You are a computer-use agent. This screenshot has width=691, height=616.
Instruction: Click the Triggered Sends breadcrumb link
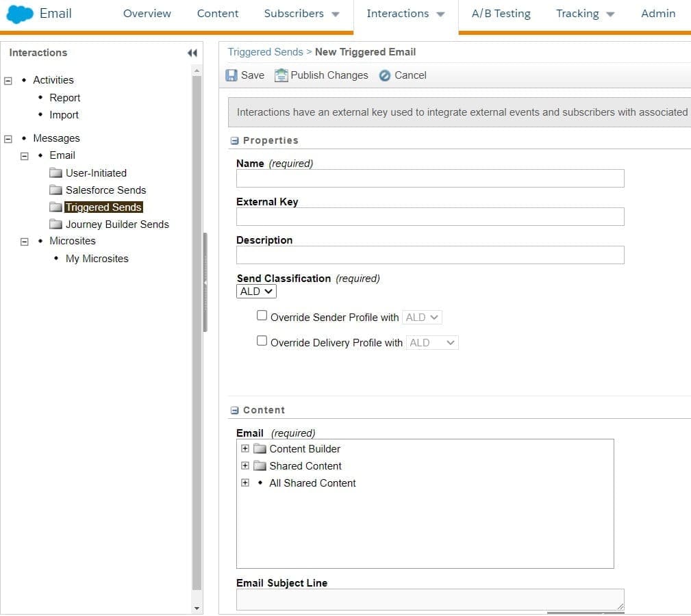(265, 52)
